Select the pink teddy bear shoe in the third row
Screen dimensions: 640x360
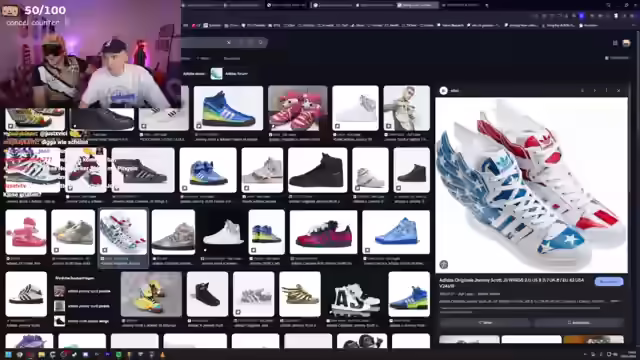(x=26, y=232)
